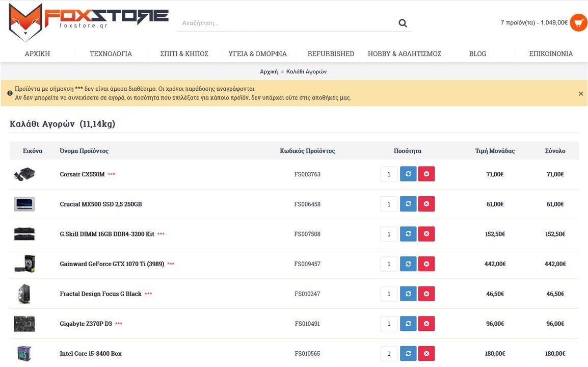Click the quantity box for Crucial MX500 SSD
This screenshot has height=367, width=588.
tap(389, 204)
